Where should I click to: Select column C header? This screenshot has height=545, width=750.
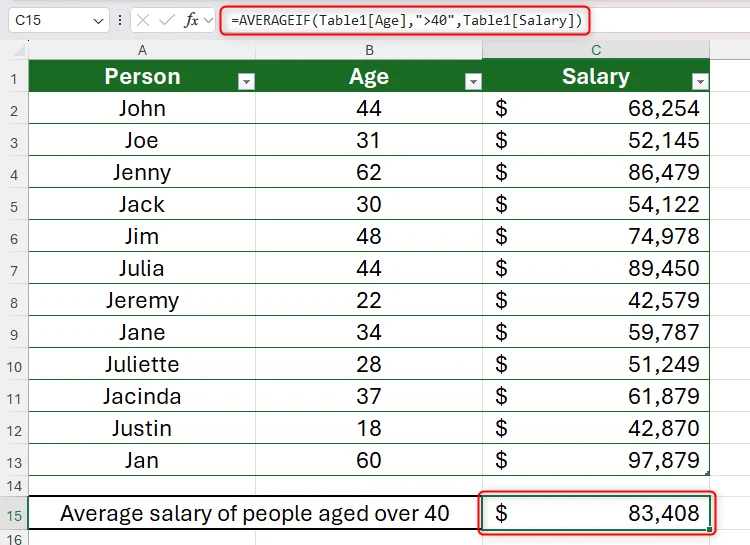point(596,50)
